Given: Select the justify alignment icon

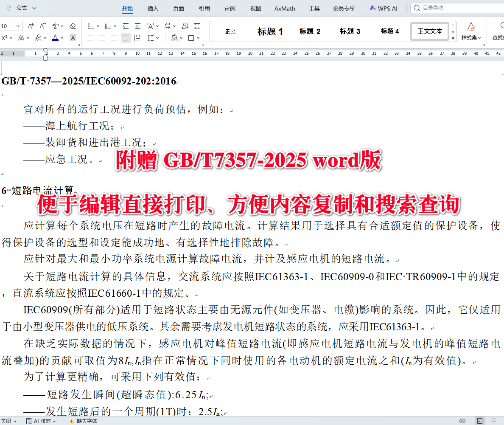Looking at the screenshot, I should [x=126, y=38].
